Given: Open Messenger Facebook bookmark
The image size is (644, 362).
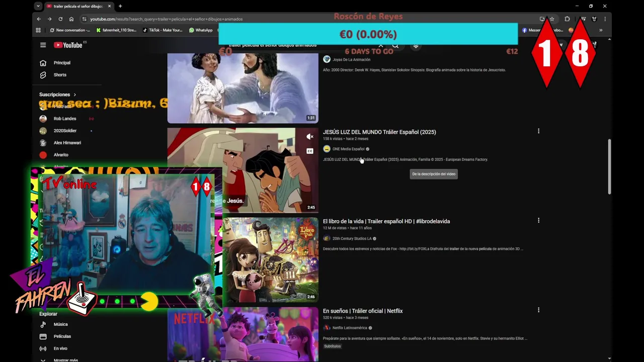Looking at the screenshot, I should pyautogui.click(x=542, y=30).
